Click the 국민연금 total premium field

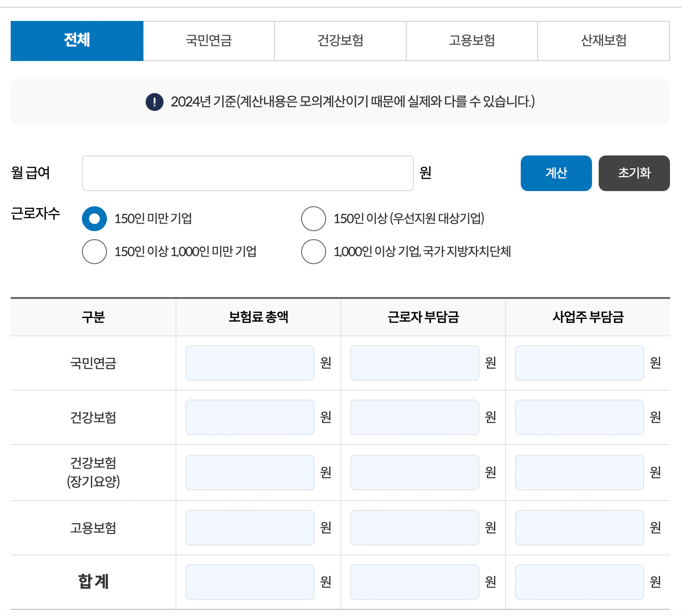pyautogui.click(x=249, y=363)
